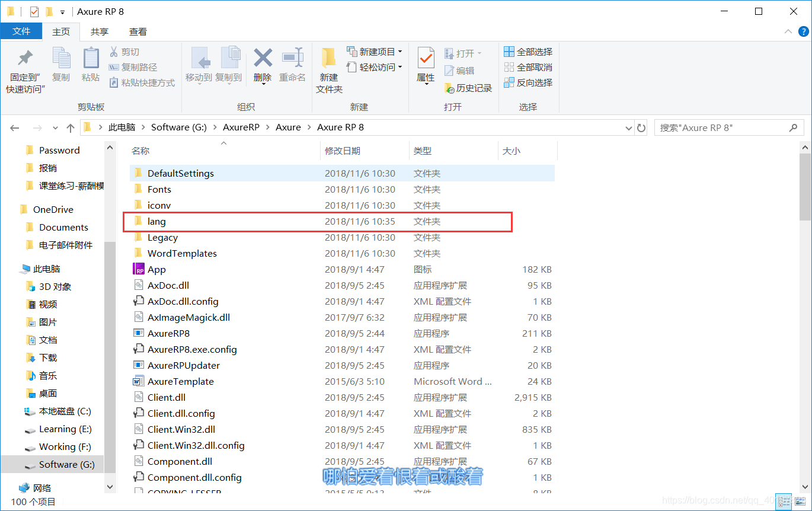812x511 pixels.
Task: Open the Delete (删除) options arrow
Action: pyautogui.click(x=263, y=84)
